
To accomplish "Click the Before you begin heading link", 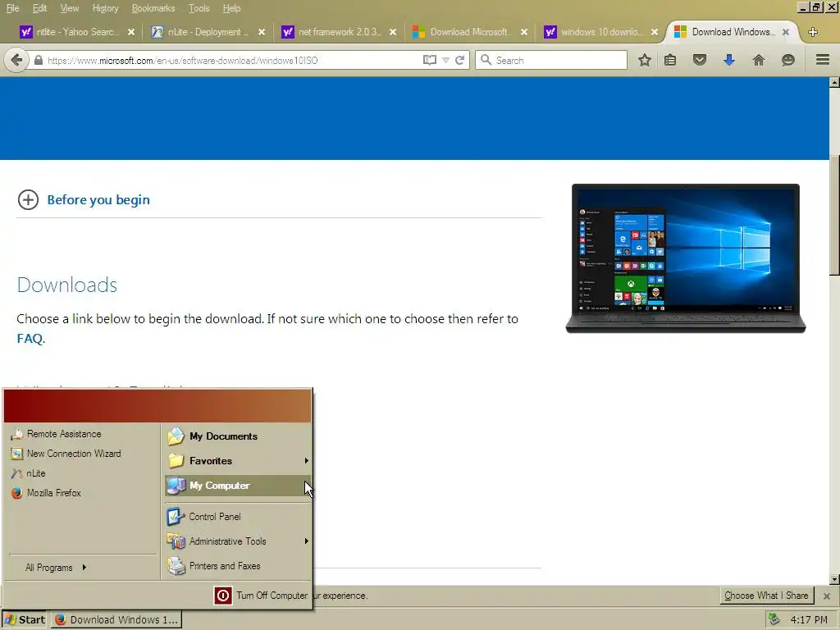I will pyautogui.click(x=98, y=200).
